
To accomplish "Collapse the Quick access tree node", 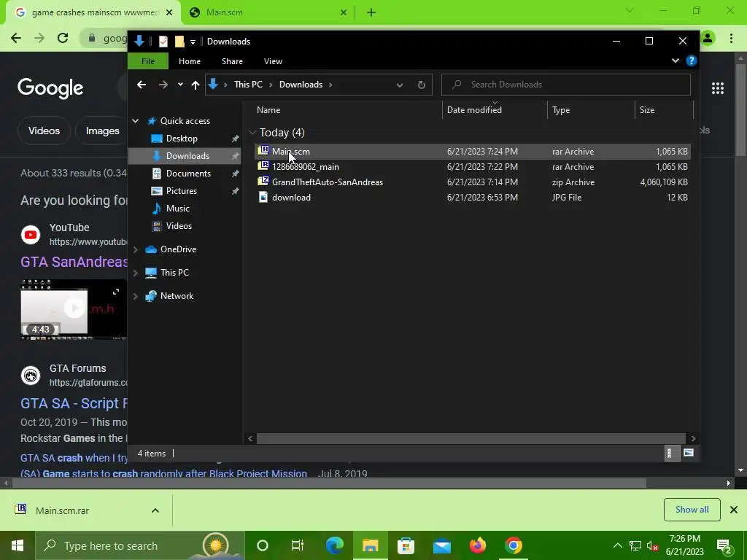I will [x=135, y=121].
